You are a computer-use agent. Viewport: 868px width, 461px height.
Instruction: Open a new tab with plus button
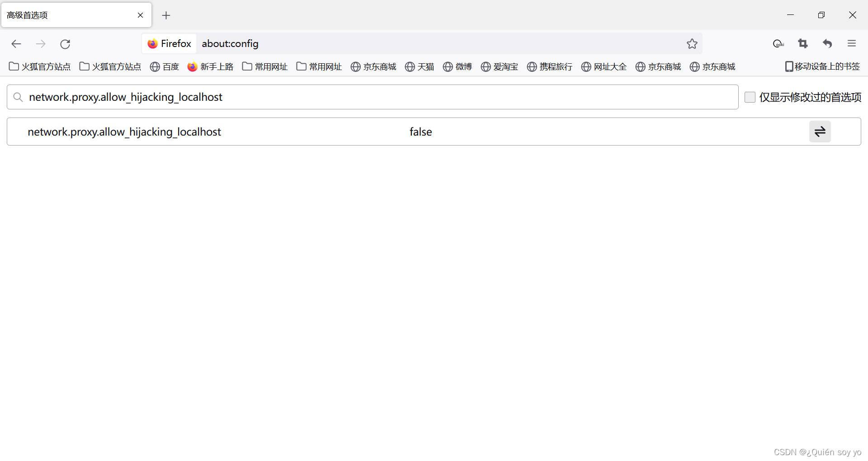(166, 15)
